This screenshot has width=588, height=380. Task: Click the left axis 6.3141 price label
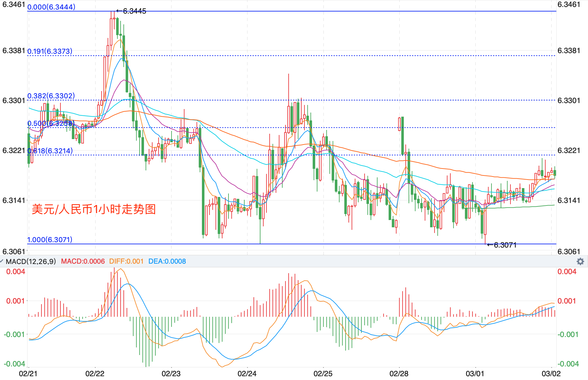click(x=14, y=200)
